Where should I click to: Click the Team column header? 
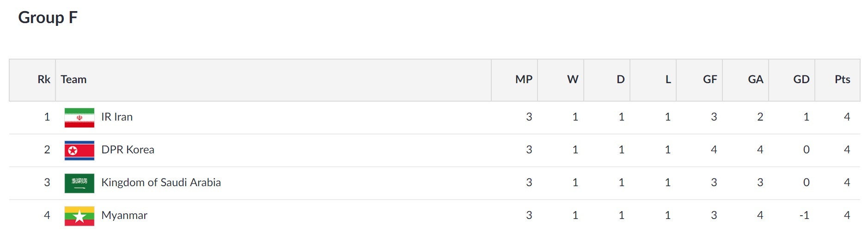coord(74,79)
